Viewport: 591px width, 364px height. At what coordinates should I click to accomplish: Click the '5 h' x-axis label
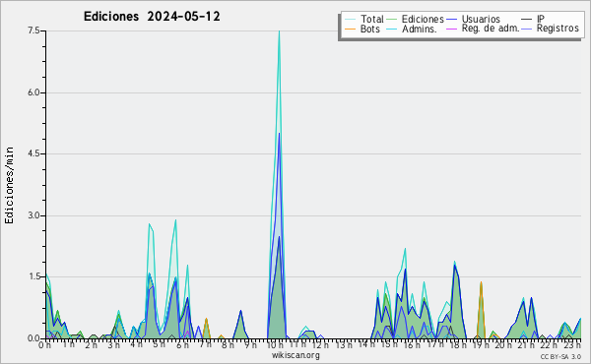[x=159, y=344]
